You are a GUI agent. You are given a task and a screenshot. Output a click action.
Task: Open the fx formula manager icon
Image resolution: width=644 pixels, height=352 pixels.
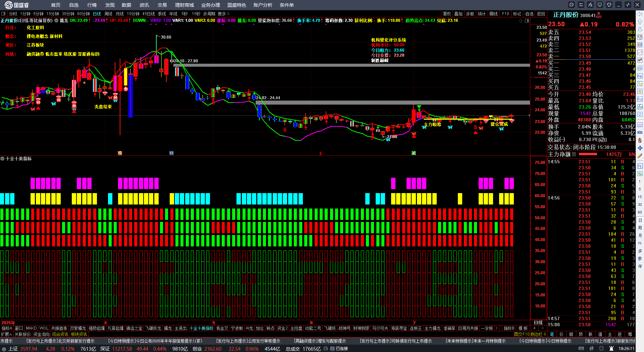coord(590,5)
